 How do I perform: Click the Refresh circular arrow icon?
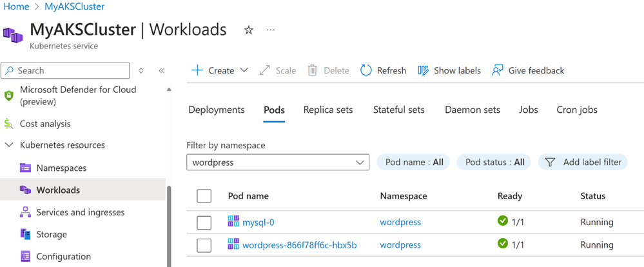pyautogui.click(x=366, y=70)
